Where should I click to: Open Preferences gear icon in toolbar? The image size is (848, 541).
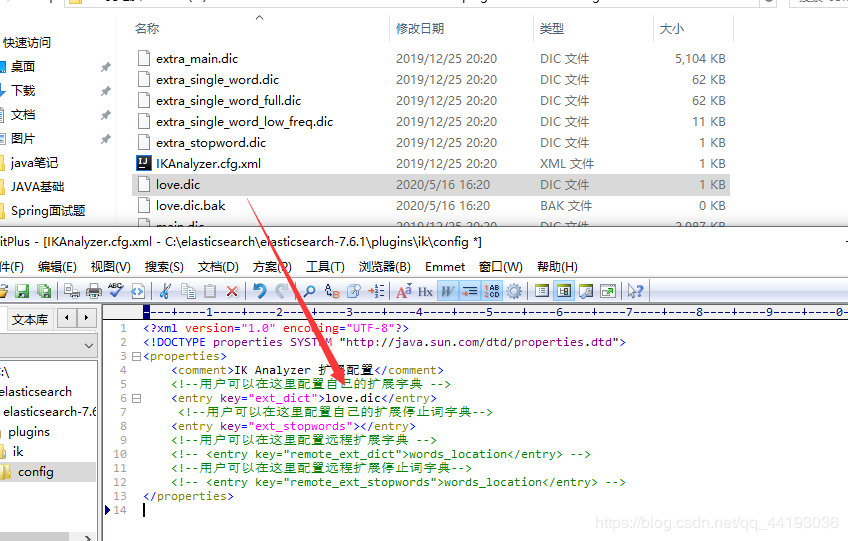514,291
